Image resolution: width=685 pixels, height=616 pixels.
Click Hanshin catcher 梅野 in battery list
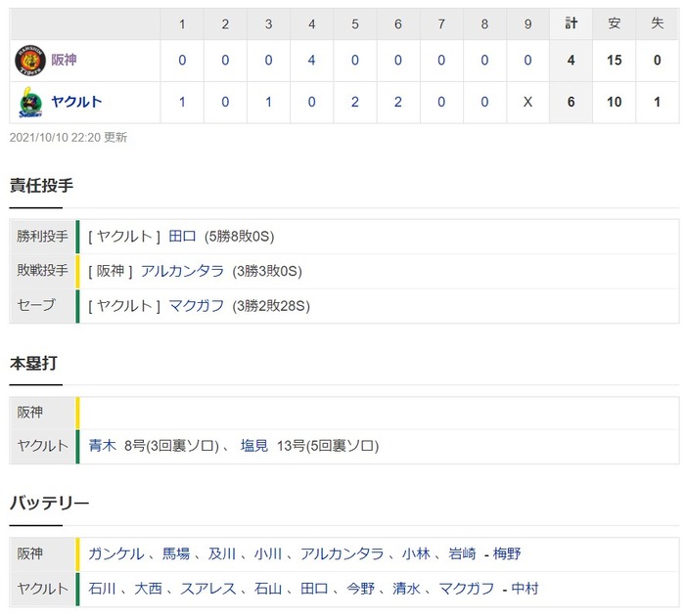coord(507,553)
